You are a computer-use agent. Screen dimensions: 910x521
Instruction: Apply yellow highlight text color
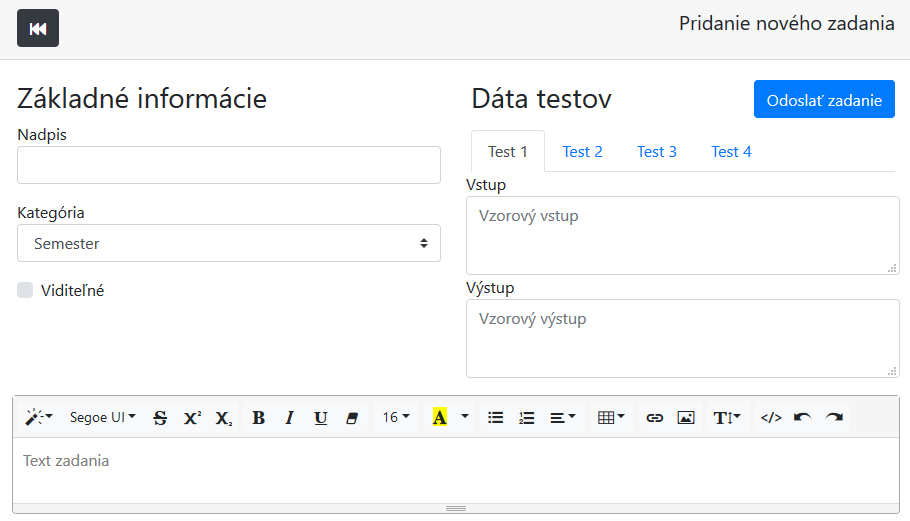439,417
